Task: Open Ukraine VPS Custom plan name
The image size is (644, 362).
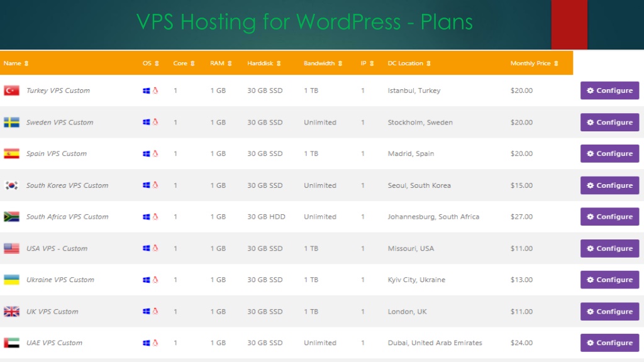Action: (x=60, y=280)
